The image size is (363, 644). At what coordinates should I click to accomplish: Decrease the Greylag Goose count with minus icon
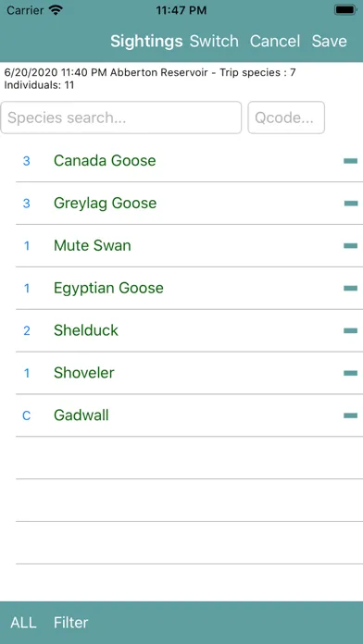(350, 204)
